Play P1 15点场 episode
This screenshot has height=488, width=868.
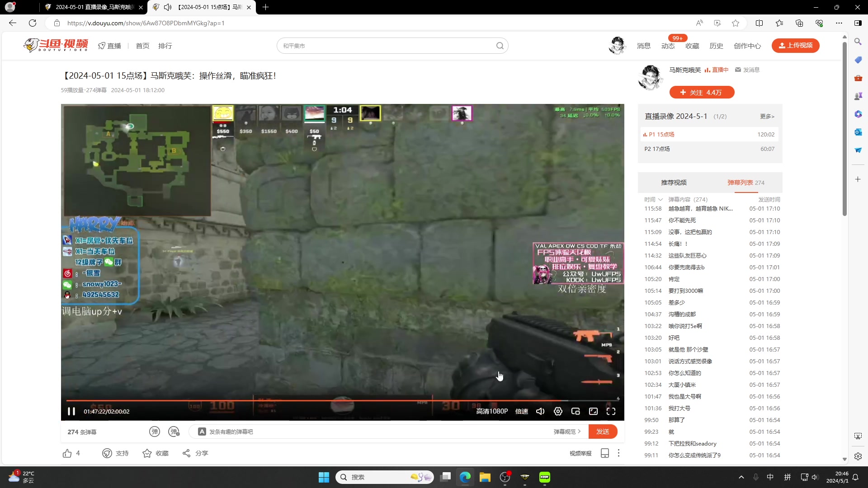click(709, 134)
